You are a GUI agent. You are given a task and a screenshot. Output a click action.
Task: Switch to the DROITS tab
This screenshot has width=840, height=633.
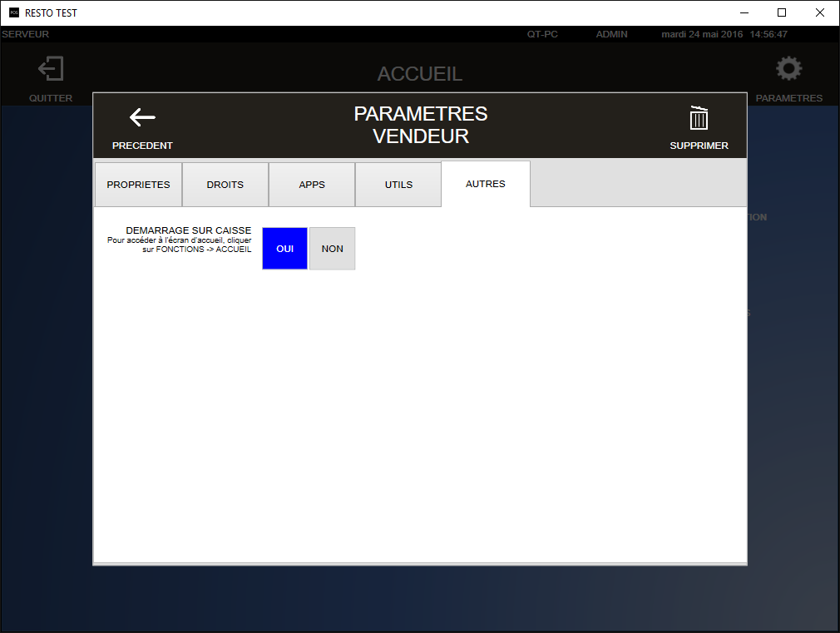[x=225, y=185]
